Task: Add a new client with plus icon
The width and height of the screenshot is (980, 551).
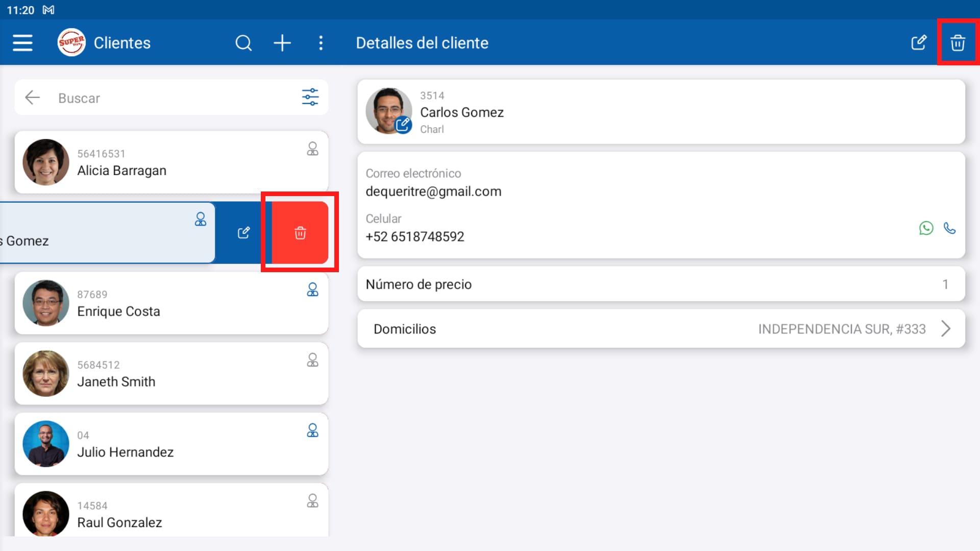Action: point(282,43)
